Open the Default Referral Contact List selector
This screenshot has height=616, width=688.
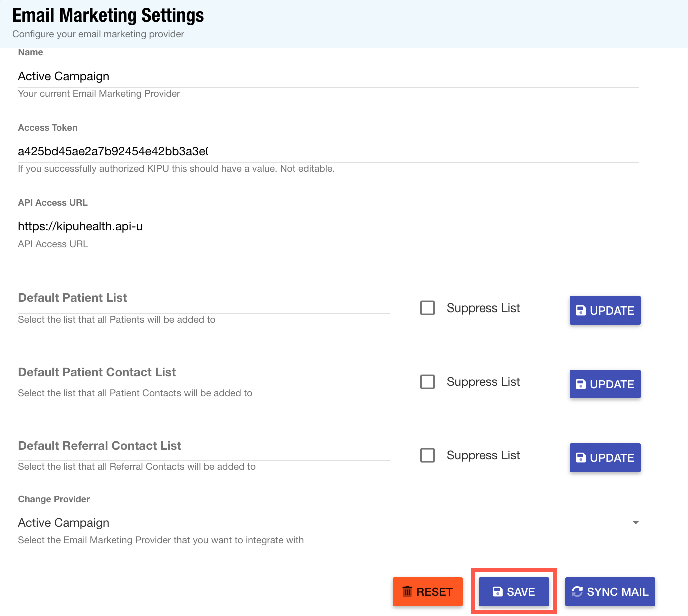pyautogui.click(x=203, y=446)
